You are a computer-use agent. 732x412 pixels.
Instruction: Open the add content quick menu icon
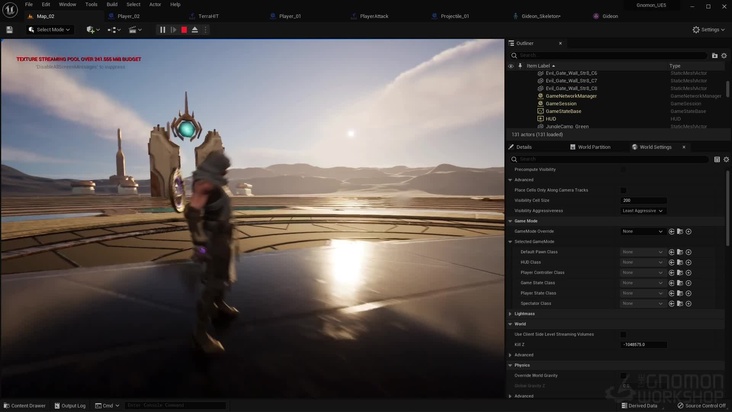[92, 30]
